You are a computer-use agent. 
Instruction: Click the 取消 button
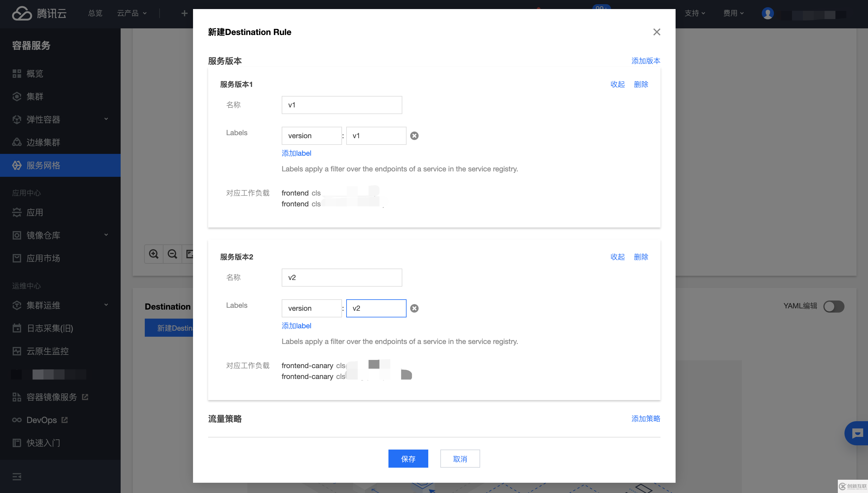click(x=460, y=459)
